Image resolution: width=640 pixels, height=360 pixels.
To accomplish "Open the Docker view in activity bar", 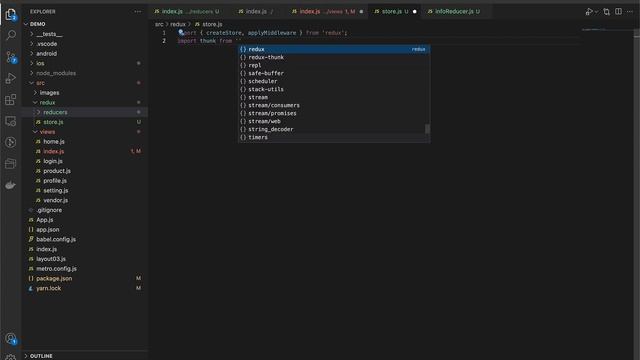I will pyautogui.click(x=11, y=185).
